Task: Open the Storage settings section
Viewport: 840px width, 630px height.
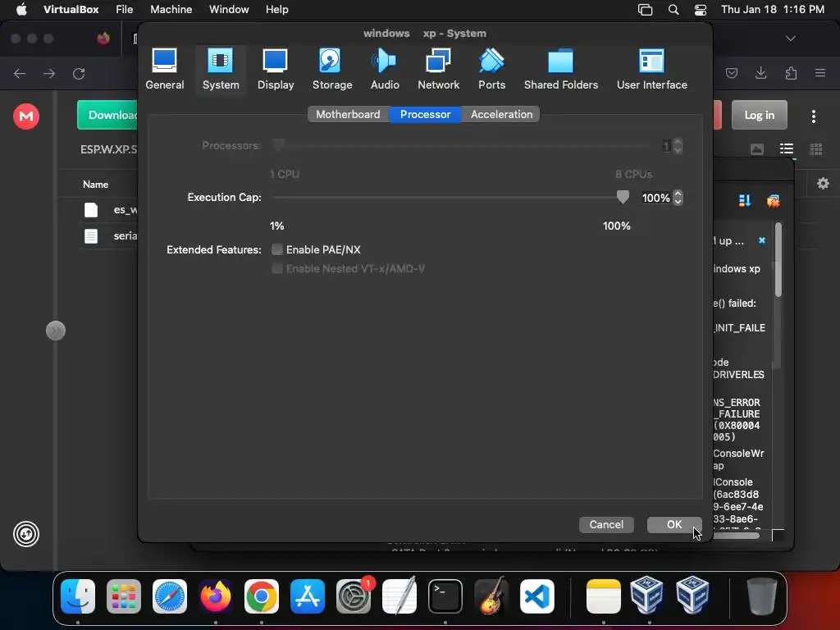Action: (332, 70)
